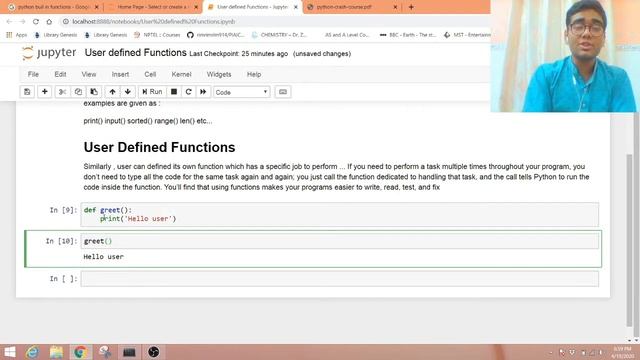Click the User Defined Functions heading
This screenshot has height=360, width=640.
[x=159, y=147]
